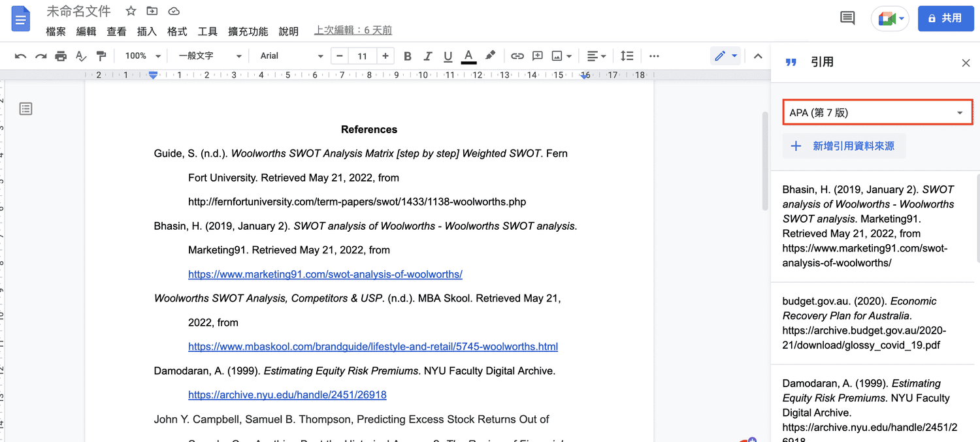
Task: Open the 查看 menu
Action: (116, 31)
